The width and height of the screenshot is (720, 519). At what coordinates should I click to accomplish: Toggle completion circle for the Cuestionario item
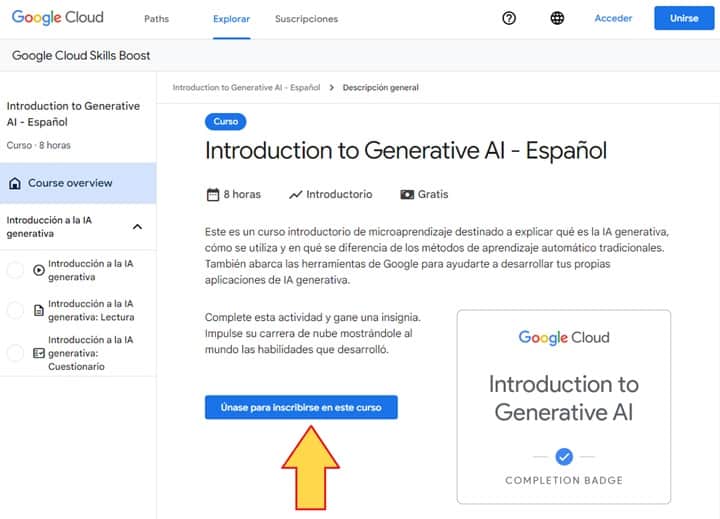15,353
